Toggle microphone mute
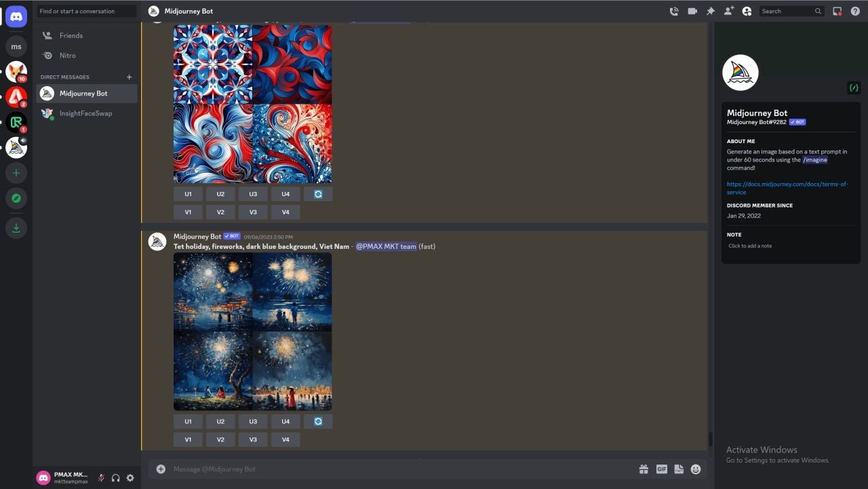Viewport: 868px width, 489px height. pos(101,477)
